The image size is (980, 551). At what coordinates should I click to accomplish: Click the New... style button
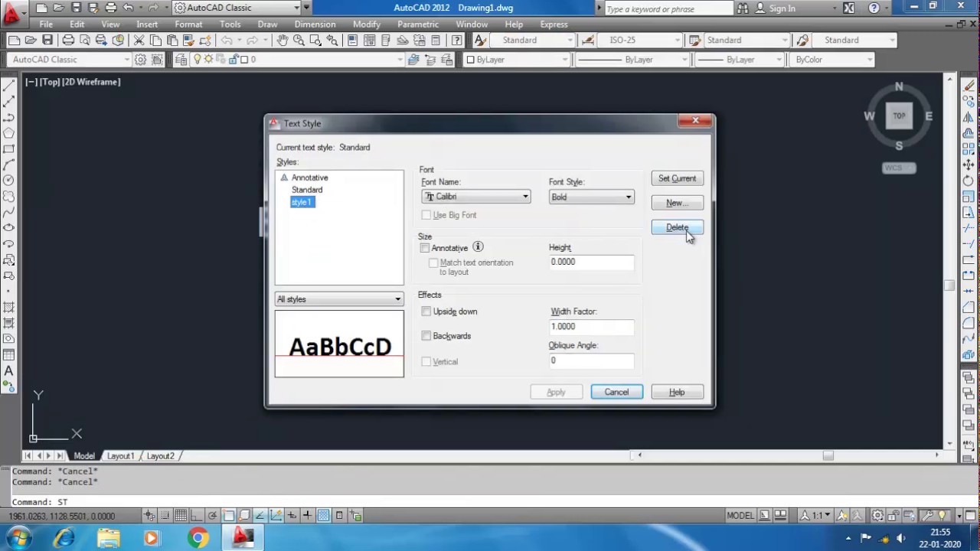click(678, 203)
